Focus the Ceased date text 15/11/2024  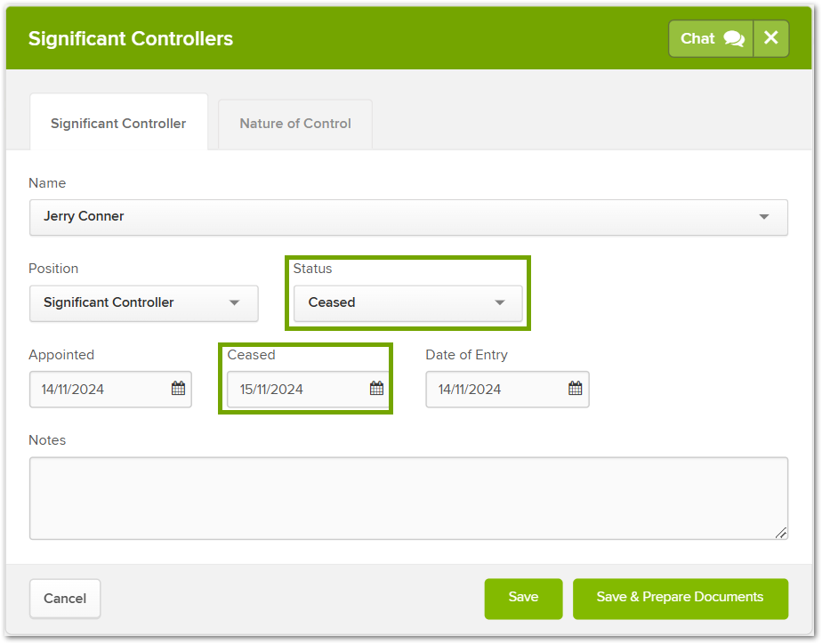271,390
